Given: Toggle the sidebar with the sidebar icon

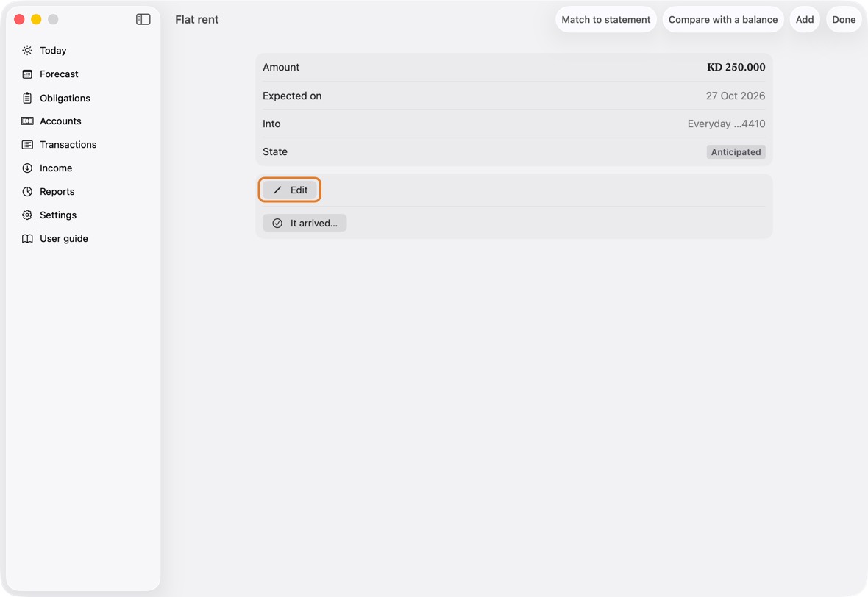Looking at the screenshot, I should click(x=143, y=19).
